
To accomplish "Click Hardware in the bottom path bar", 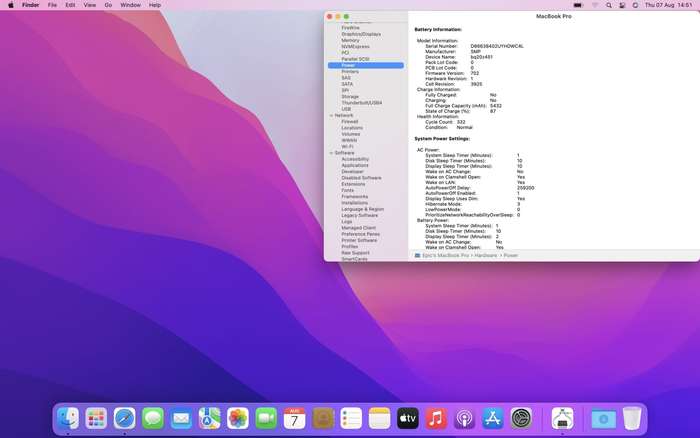I will click(485, 255).
